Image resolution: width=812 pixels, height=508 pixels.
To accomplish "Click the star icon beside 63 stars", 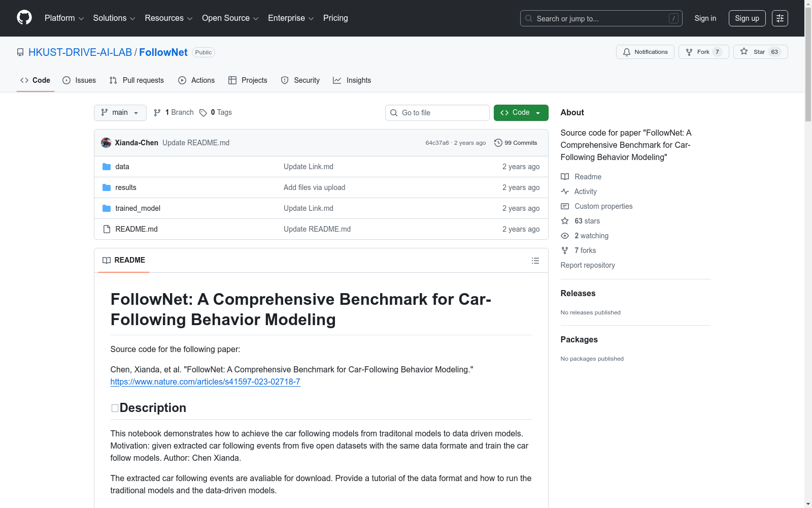I will pos(565,221).
